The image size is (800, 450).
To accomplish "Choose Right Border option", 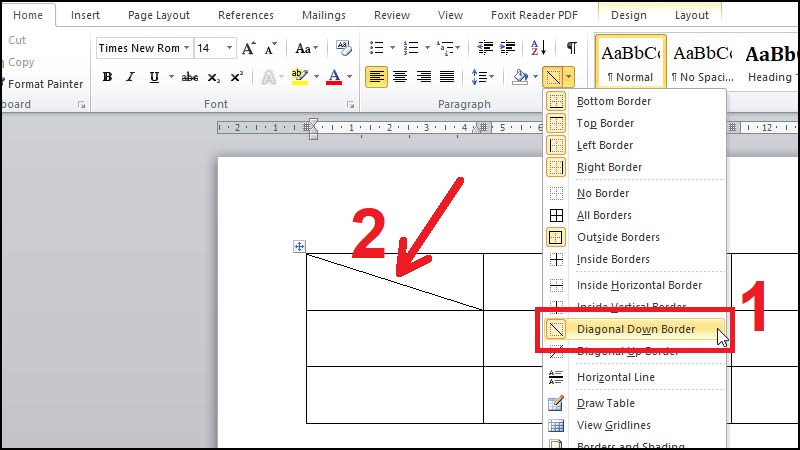I will [x=635, y=167].
